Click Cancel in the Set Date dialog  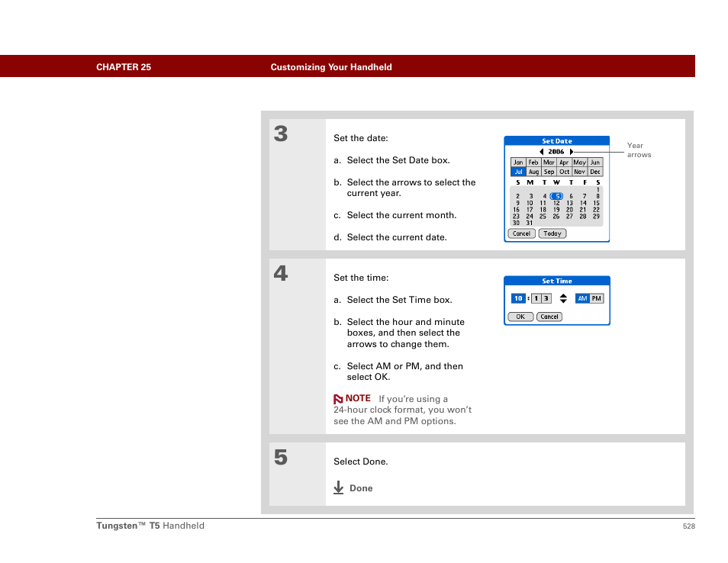coord(521,233)
